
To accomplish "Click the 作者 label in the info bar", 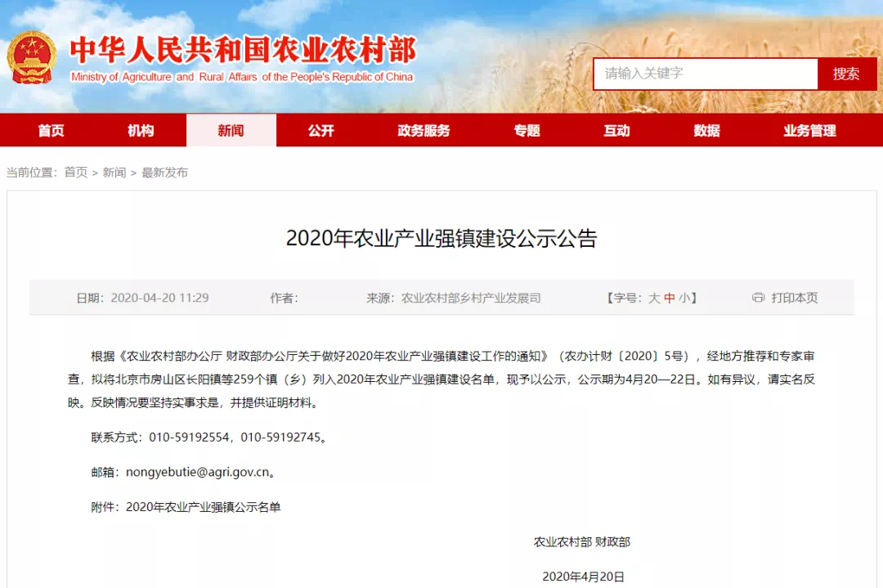I will [x=284, y=298].
